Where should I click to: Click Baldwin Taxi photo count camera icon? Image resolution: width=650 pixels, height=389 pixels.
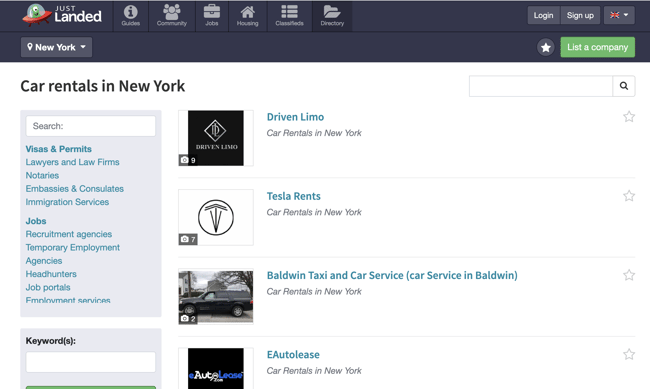[185, 318]
